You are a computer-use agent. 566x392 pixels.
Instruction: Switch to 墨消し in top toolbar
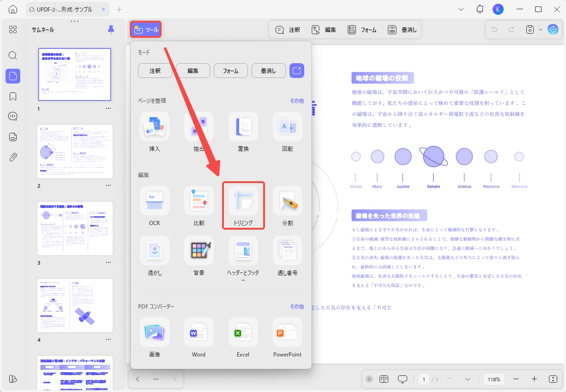[402, 30]
